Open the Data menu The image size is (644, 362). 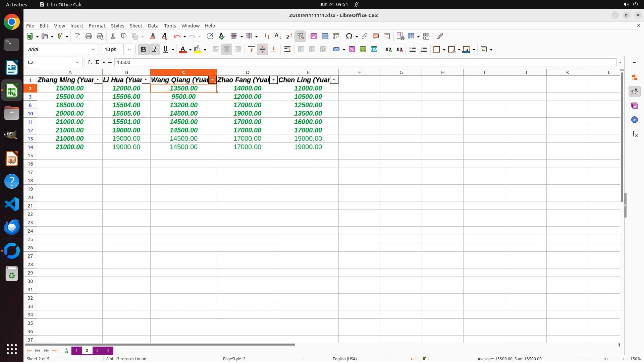point(153,26)
